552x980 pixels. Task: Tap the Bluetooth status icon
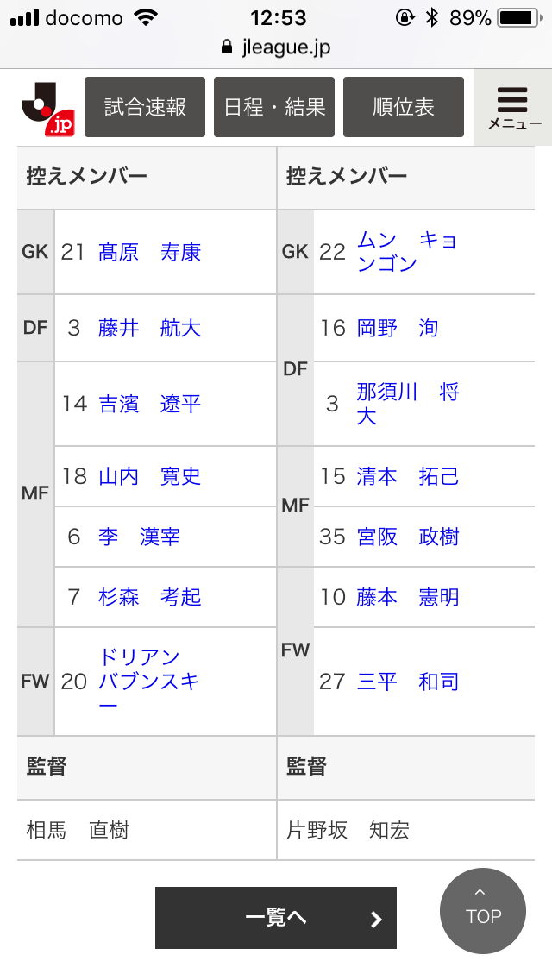pos(432,17)
